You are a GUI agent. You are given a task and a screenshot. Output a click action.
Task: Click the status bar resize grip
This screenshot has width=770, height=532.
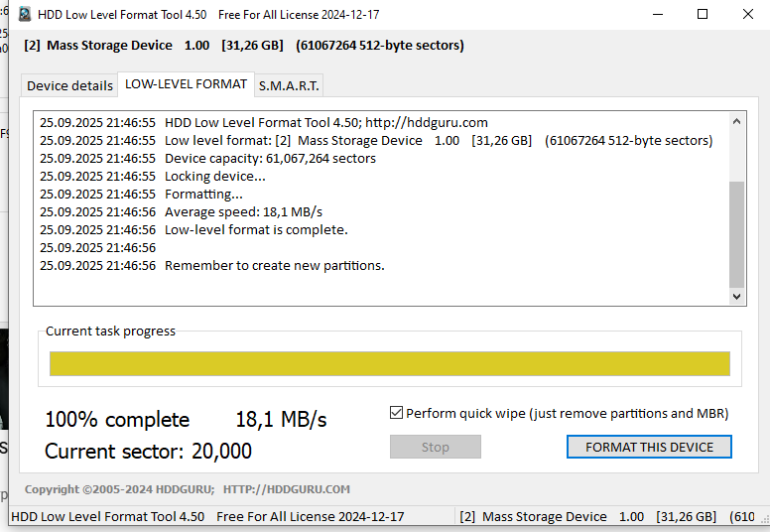click(x=765, y=519)
